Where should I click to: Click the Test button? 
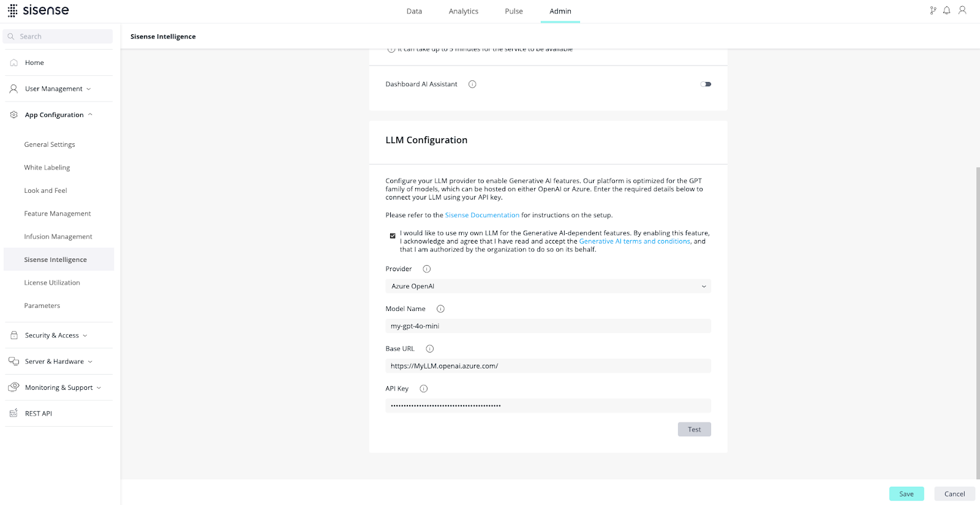tap(695, 429)
